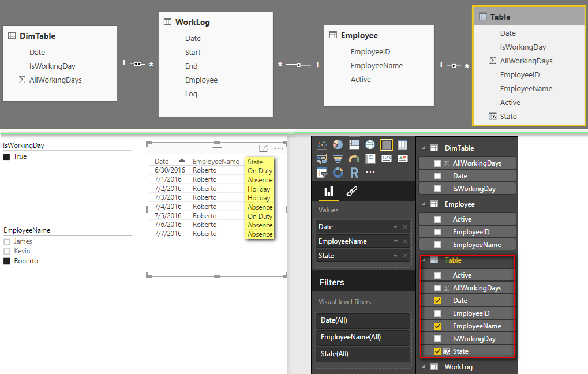Image resolution: width=588 pixels, height=374 pixels.
Task: Select the highlighted Table visualization
Action: point(386,145)
